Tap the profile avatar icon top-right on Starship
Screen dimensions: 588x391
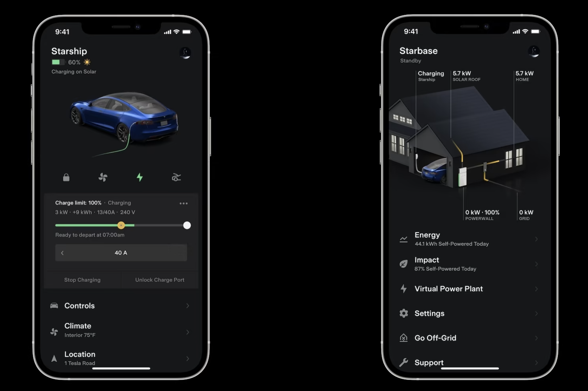(x=185, y=52)
